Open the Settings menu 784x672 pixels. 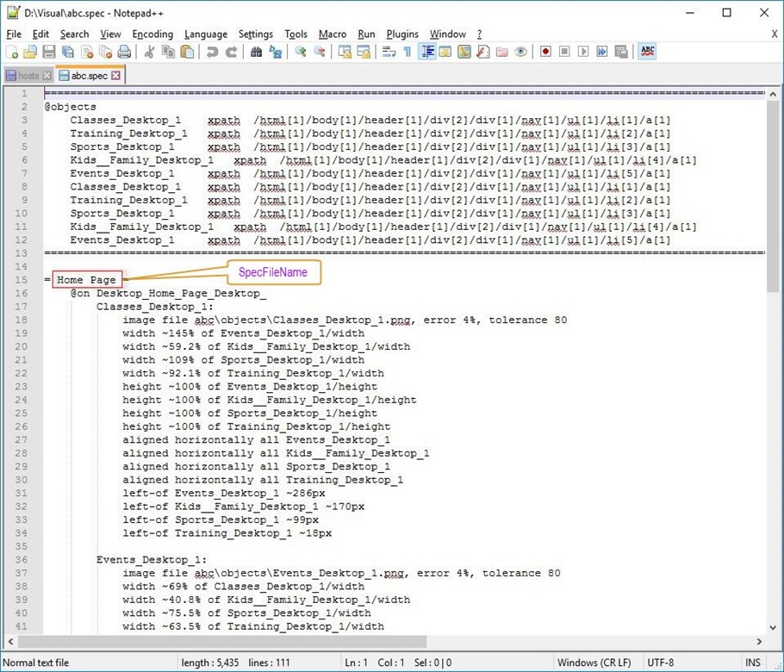point(256,34)
